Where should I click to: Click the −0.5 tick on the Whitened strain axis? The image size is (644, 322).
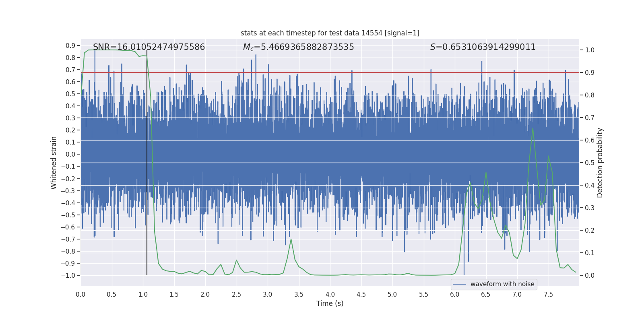[x=68, y=215]
